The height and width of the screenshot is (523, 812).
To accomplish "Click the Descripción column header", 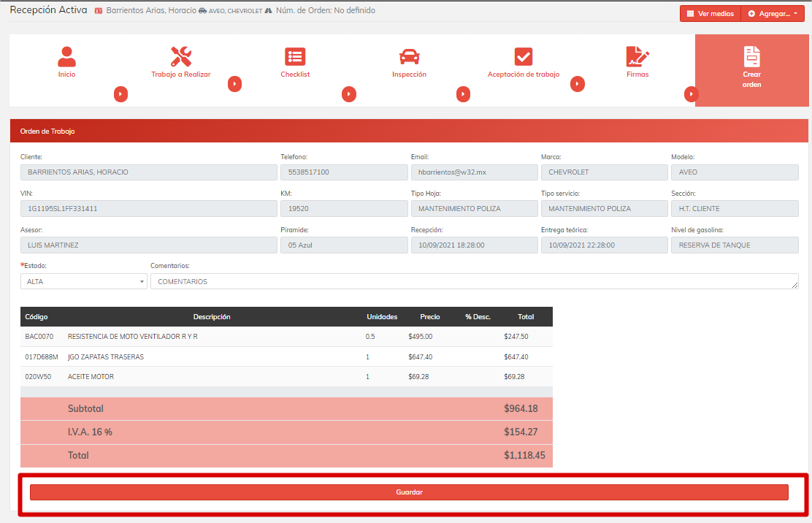I will pyautogui.click(x=212, y=317).
